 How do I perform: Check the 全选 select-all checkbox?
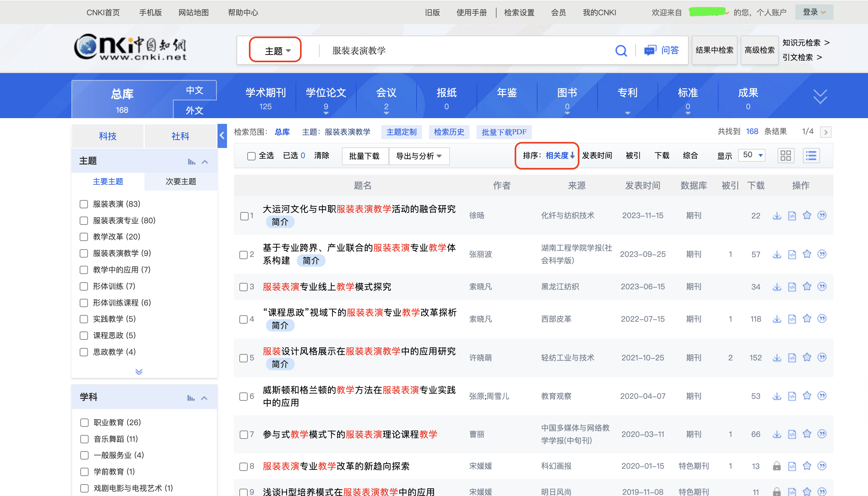click(251, 156)
